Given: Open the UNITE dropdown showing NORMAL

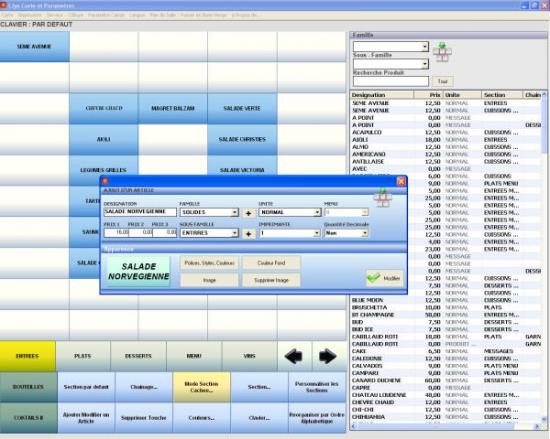Looking at the screenshot, I should point(290,212).
